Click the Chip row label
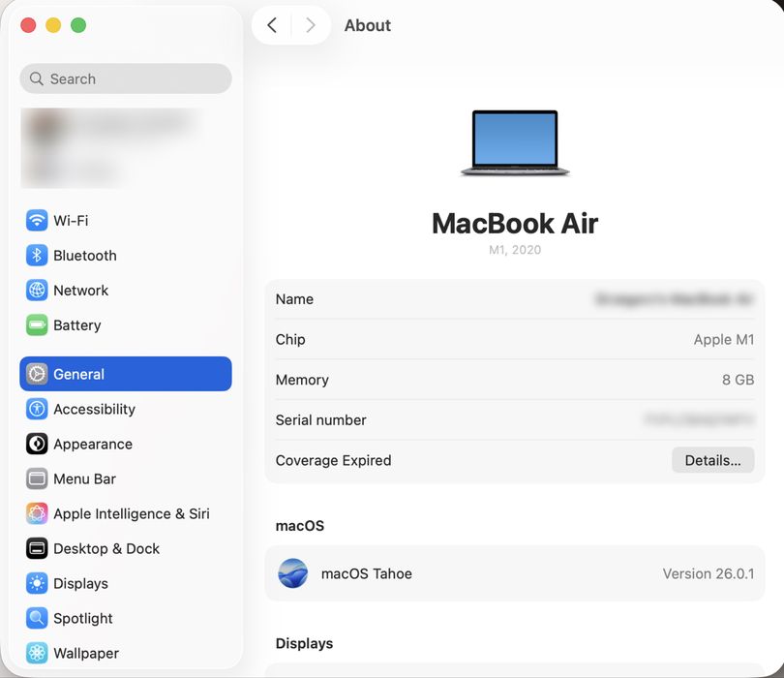The height and width of the screenshot is (678, 784). pyautogui.click(x=290, y=340)
